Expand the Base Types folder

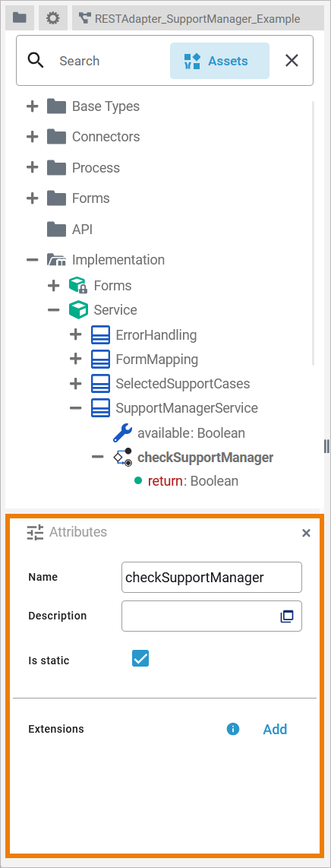pyautogui.click(x=32, y=106)
